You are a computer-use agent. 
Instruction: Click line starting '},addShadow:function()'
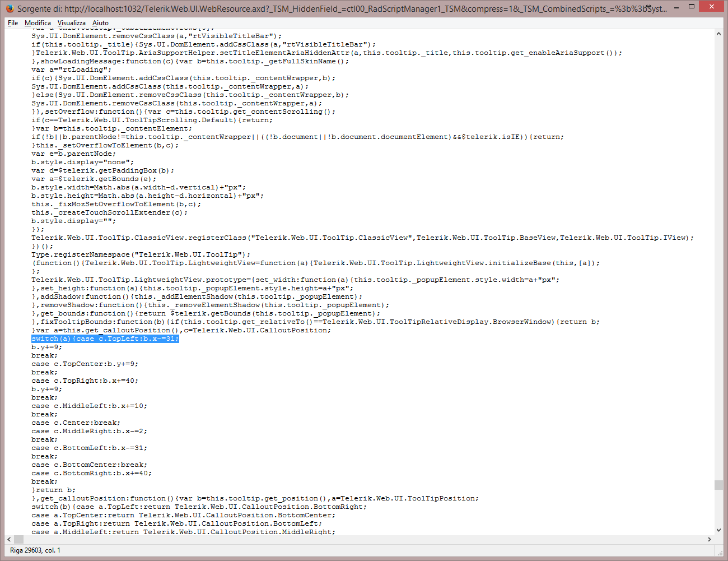pos(197,297)
